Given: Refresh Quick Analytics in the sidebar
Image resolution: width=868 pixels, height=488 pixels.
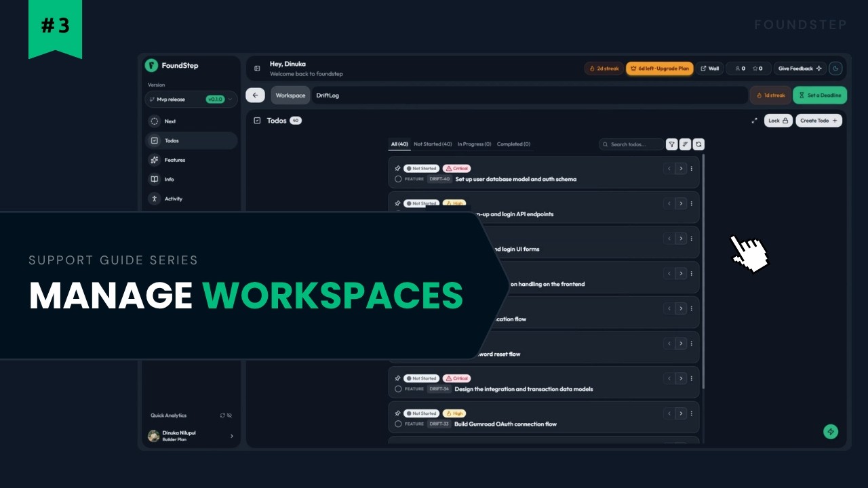Looking at the screenshot, I should tap(222, 415).
